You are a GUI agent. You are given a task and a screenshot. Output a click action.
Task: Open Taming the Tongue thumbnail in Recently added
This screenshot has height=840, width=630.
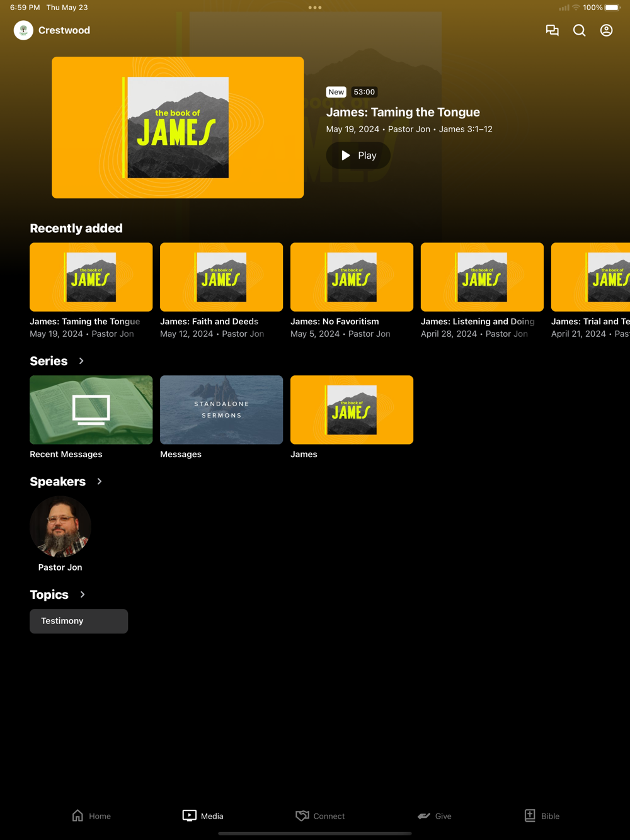pyautogui.click(x=91, y=277)
